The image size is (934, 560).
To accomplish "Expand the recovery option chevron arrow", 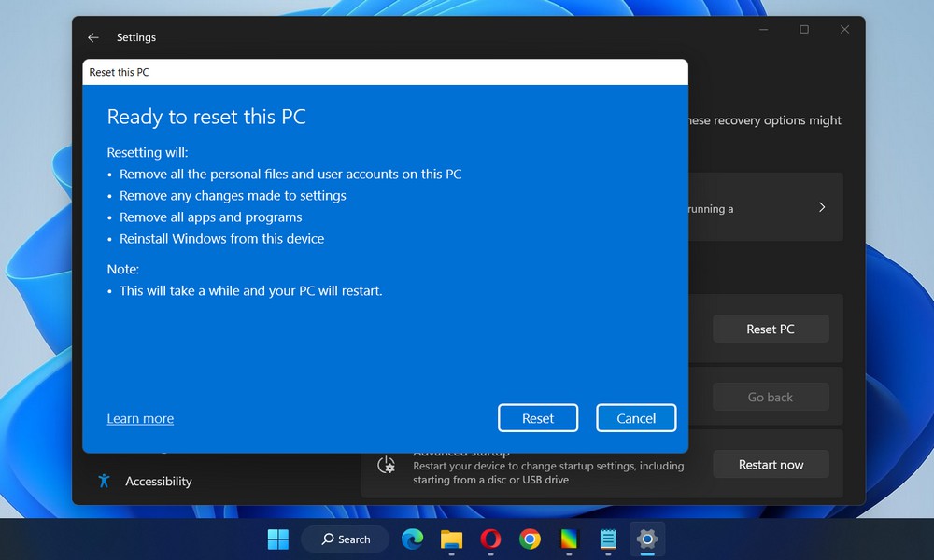I will (x=822, y=207).
